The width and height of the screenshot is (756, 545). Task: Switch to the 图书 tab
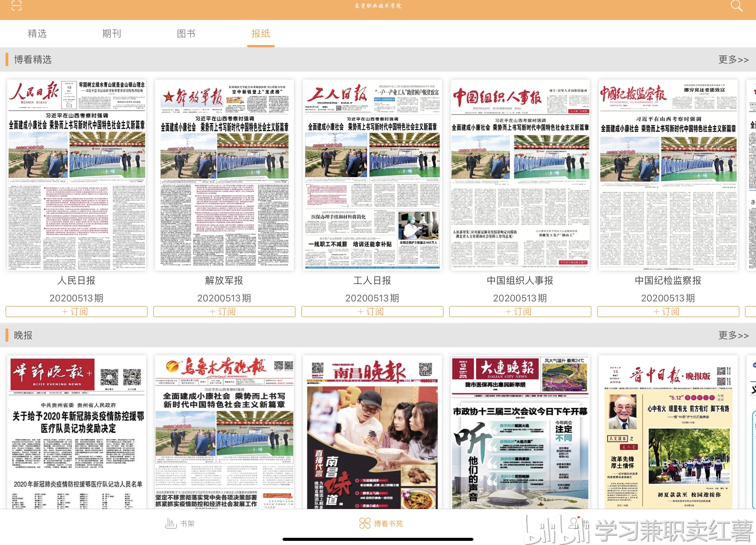[x=186, y=34]
